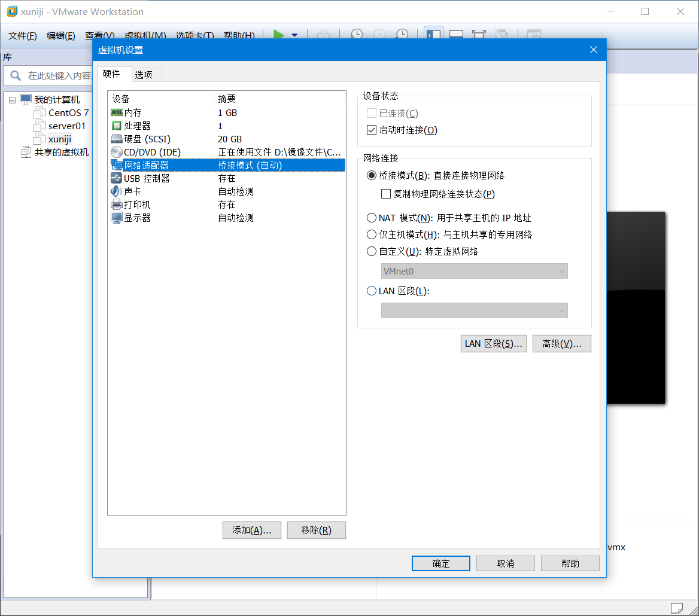Click the 共享的虚拟机 tree entry
699x616 pixels.
click(62, 153)
